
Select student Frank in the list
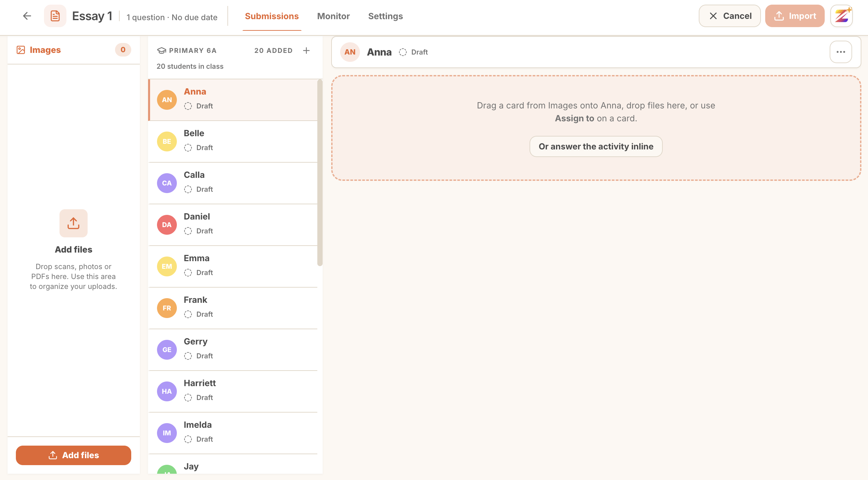tap(233, 308)
